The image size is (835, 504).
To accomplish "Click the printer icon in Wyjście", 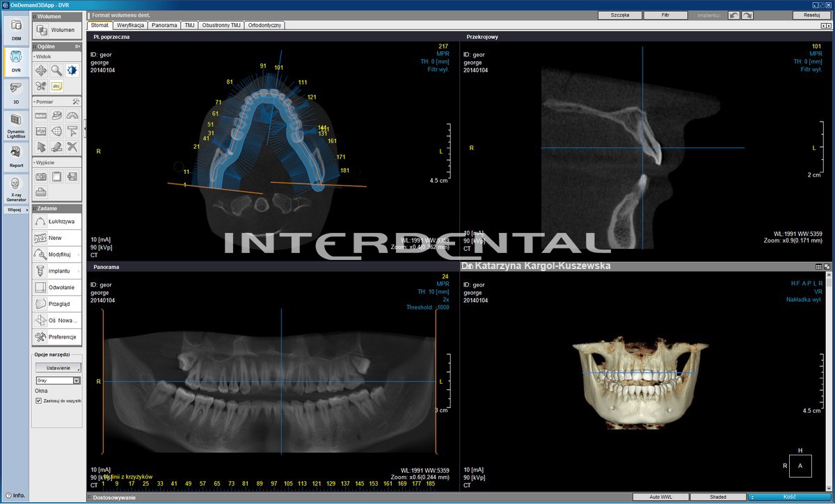I will (41, 192).
